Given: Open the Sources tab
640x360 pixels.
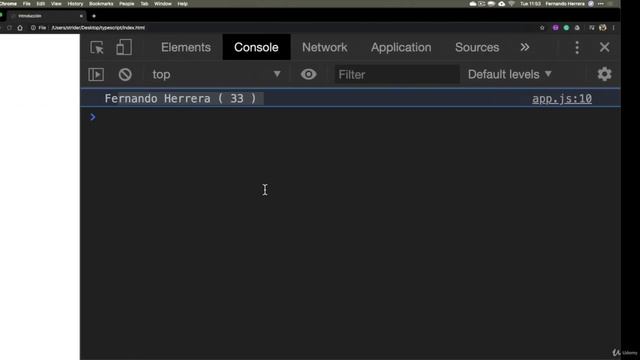Looking at the screenshot, I should tap(477, 47).
